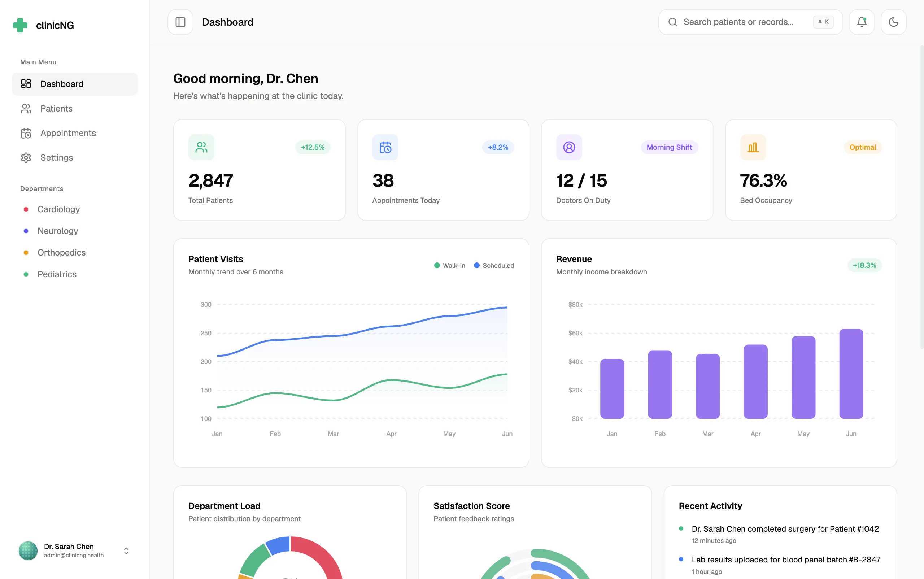Click the May revenue bar
The height and width of the screenshot is (579, 924).
pyautogui.click(x=803, y=377)
